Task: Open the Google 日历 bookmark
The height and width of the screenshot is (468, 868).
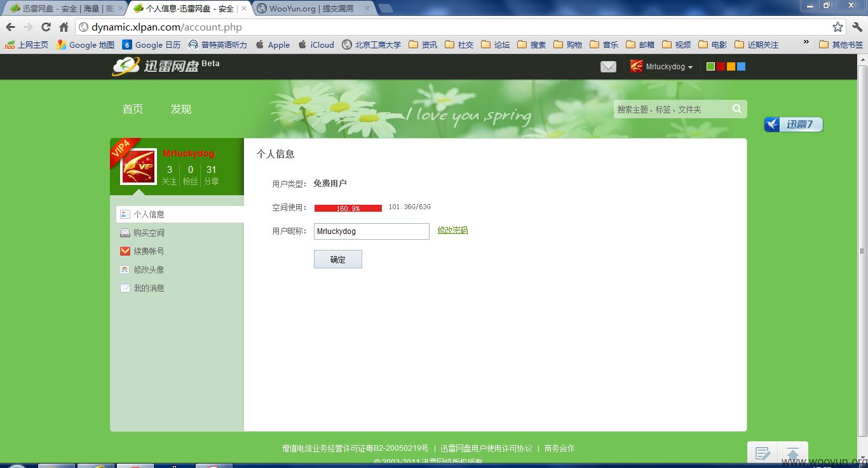Action: tap(151, 45)
